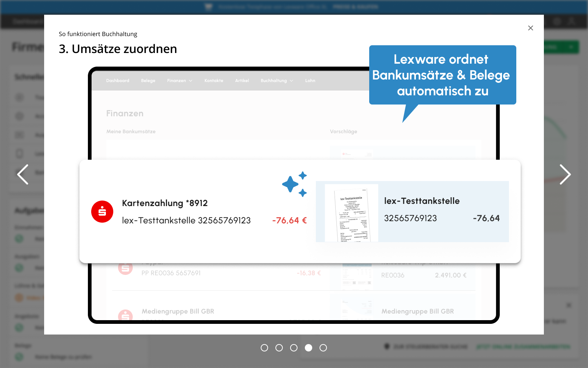This screenshot has height=368, width=588.
Task: Click the "Kartenzahlung *8912" text
Action: 165,203
